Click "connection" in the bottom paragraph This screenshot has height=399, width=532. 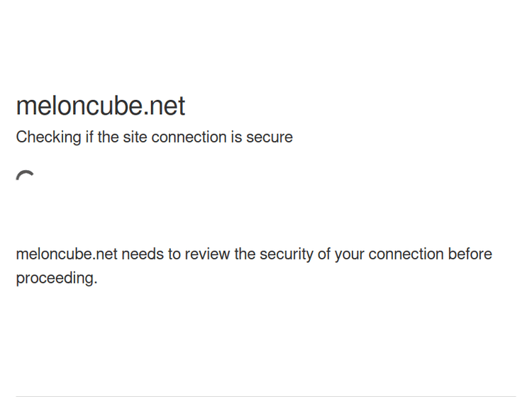(x=406, y=254)
